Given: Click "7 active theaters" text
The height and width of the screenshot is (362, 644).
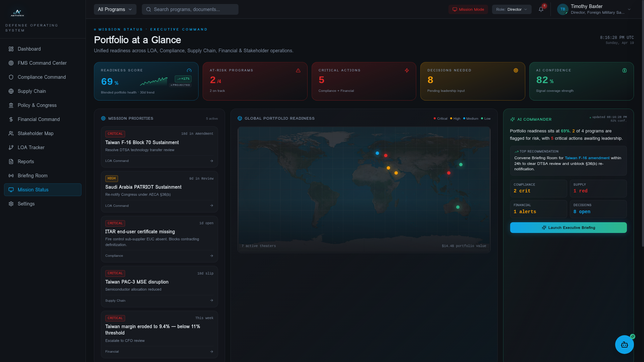Looking at the screenshot, I should [x=259, y=246].
